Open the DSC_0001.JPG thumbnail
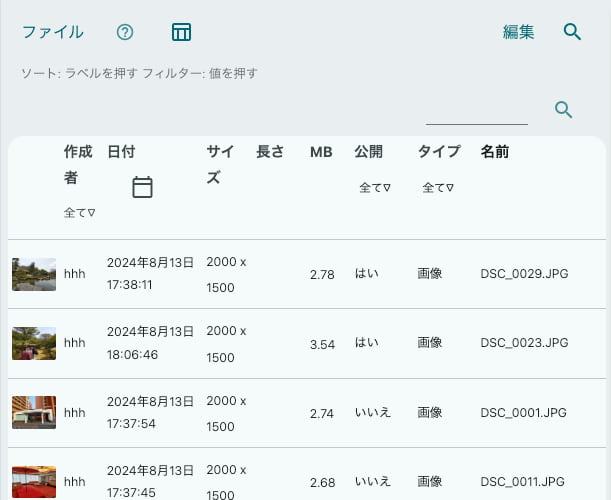The height and width of the screenshot is (500, 611). pyautogui.click(x=34, y=412)
